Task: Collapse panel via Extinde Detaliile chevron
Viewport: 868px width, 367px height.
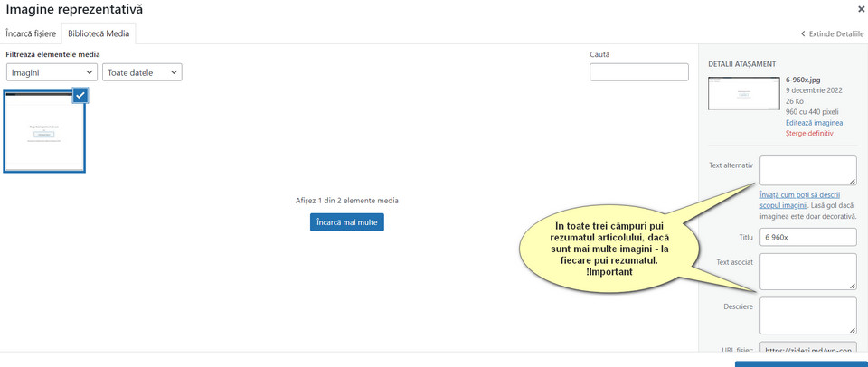Action: 804,33
